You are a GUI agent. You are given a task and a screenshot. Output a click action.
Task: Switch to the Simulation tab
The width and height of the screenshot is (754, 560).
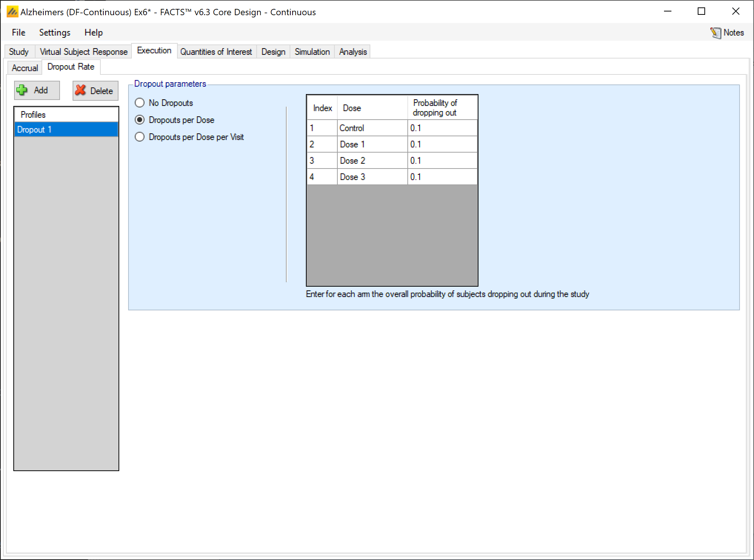click(x=312, y=51)
